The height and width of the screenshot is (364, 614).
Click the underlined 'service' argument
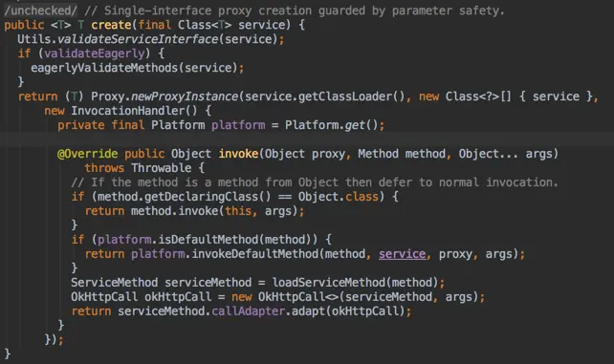tap(402, 254)
